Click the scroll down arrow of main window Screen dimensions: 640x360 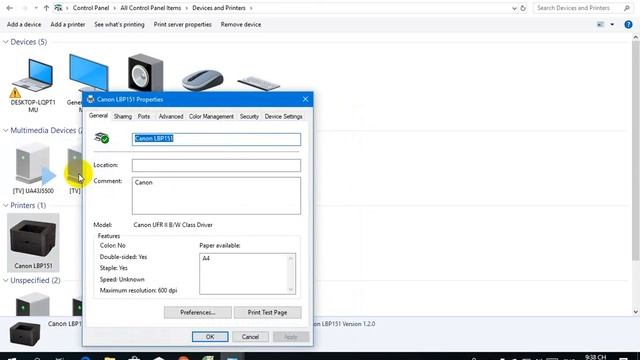point(636,312)
